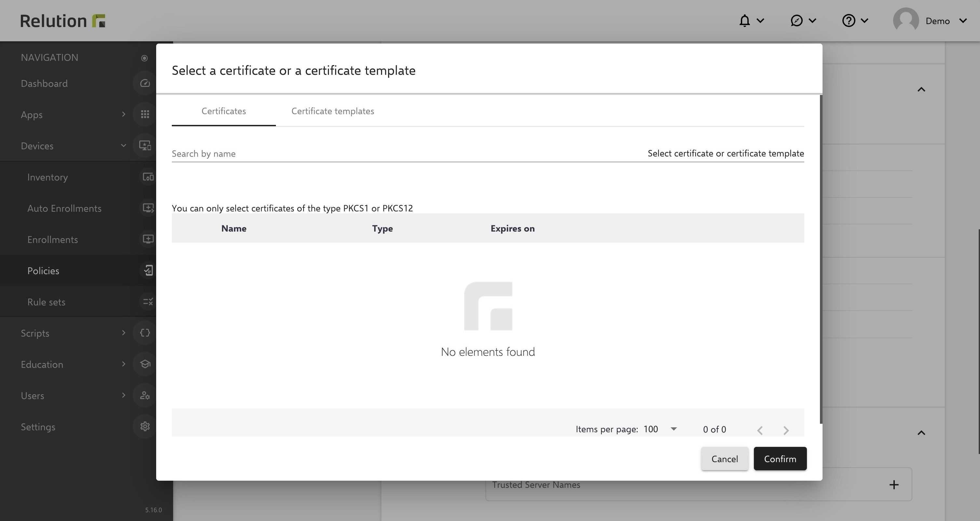Image resolution: width=980 pixels, height=521 pixels.
Task: Sort by the Type column header
Action: click(x=382, y=228)
